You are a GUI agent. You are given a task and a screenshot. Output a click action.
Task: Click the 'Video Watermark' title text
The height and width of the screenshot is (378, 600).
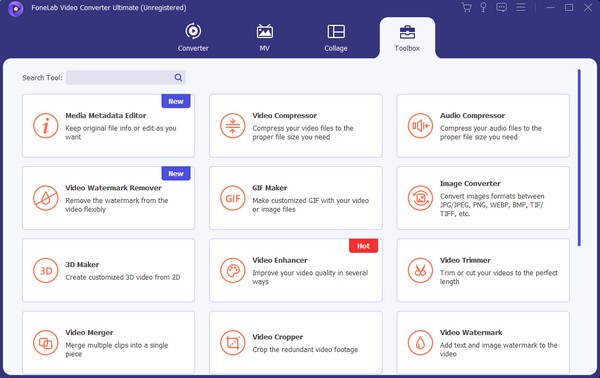pyautogui.click(x=471, y=332)
